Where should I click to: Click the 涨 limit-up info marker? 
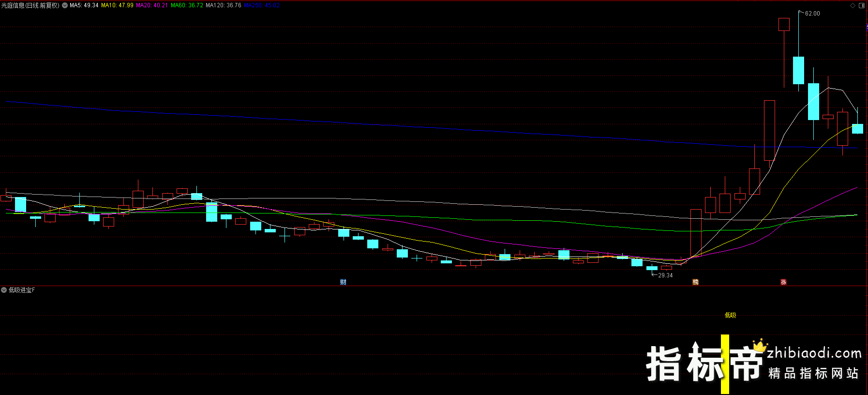point(783,282)
